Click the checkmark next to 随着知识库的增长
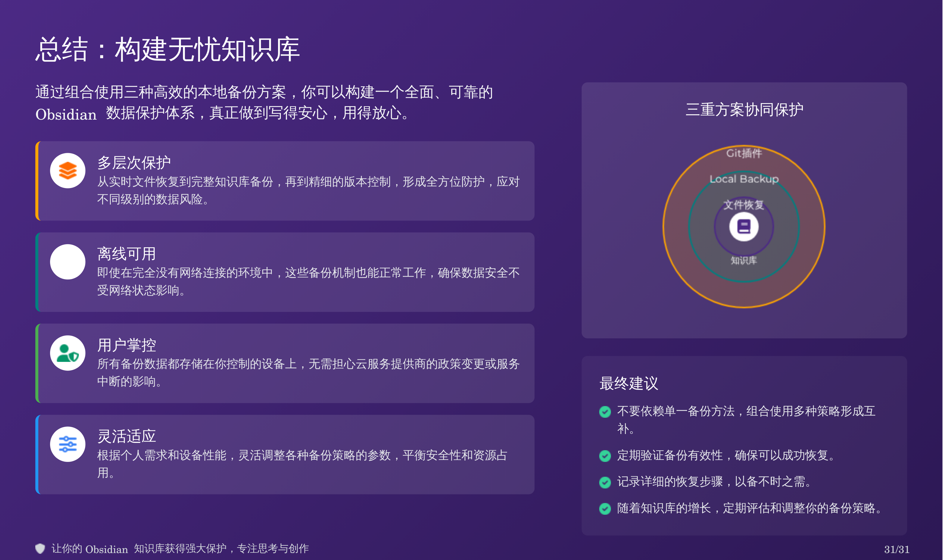 click(x=605, y=509)
